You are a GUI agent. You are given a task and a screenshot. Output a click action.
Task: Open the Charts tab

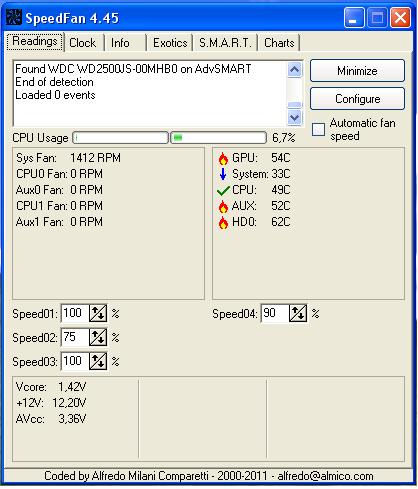pyautogui.click(x=279, y=43)
